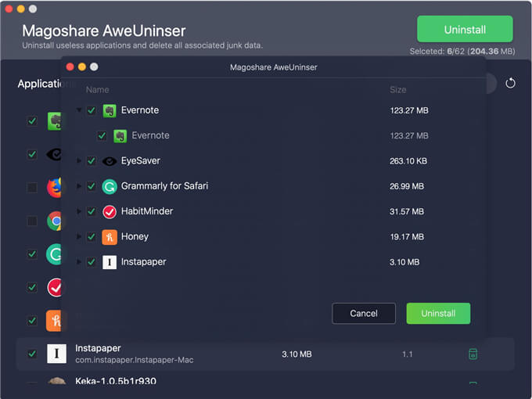The width and height of the screenshot is (532, 399).
Task: Uncheck Grammarly for Safari checkbox
Action: pos(92,186)
